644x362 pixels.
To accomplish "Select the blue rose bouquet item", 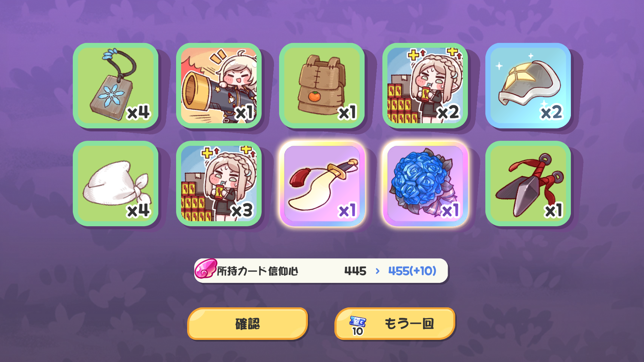I will [x=425, y=183].
